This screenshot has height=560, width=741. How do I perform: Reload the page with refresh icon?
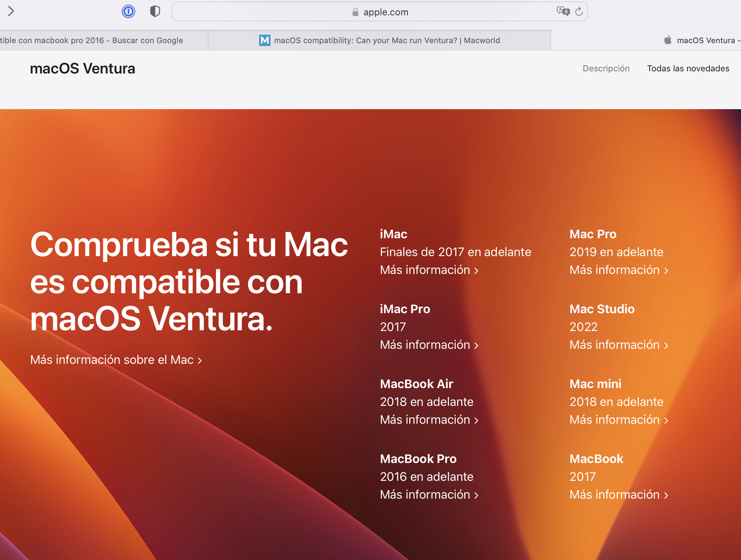579,12
